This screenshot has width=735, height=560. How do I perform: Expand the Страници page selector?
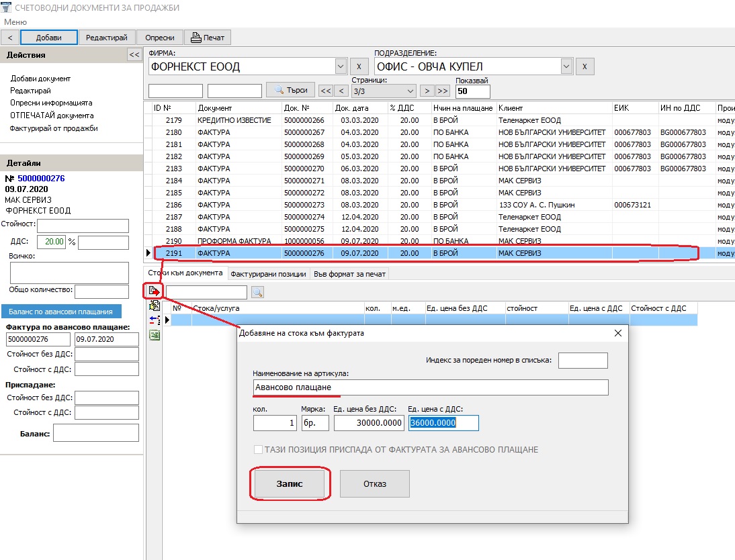(410, 91)
